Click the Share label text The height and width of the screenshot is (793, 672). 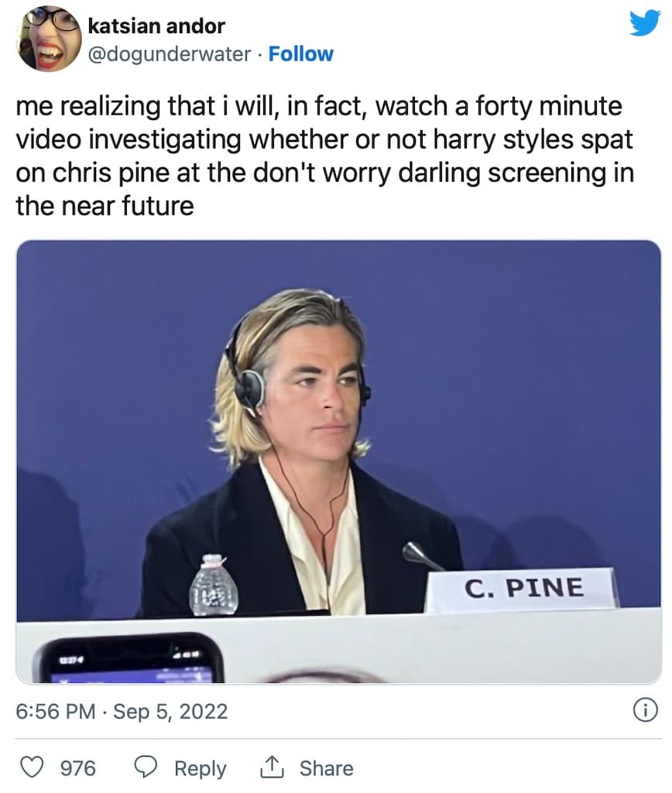click(326, 767)
